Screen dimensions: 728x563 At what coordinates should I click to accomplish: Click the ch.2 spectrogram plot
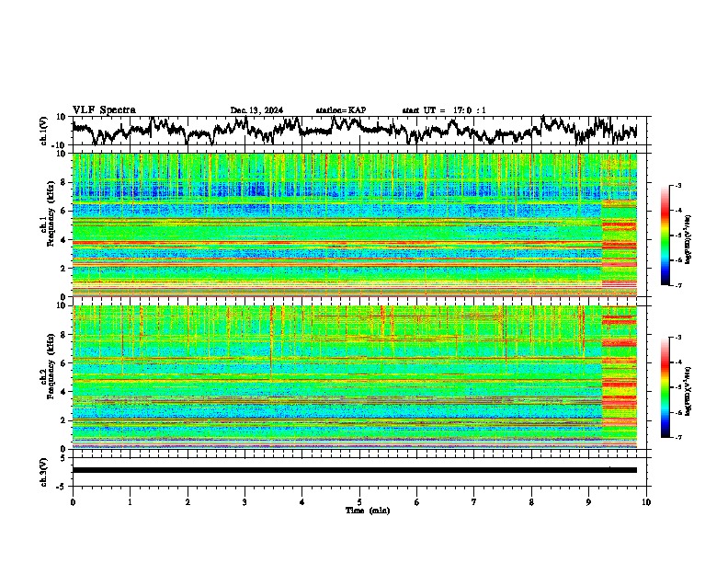pyautogui.click(x=355, y=377)
